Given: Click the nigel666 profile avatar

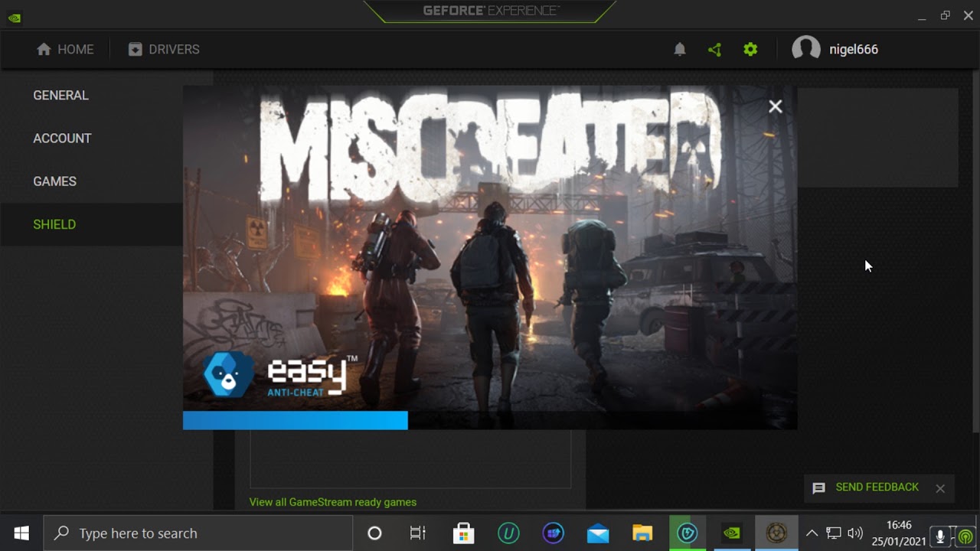Looking at the screenshot, I should (805, 49).
